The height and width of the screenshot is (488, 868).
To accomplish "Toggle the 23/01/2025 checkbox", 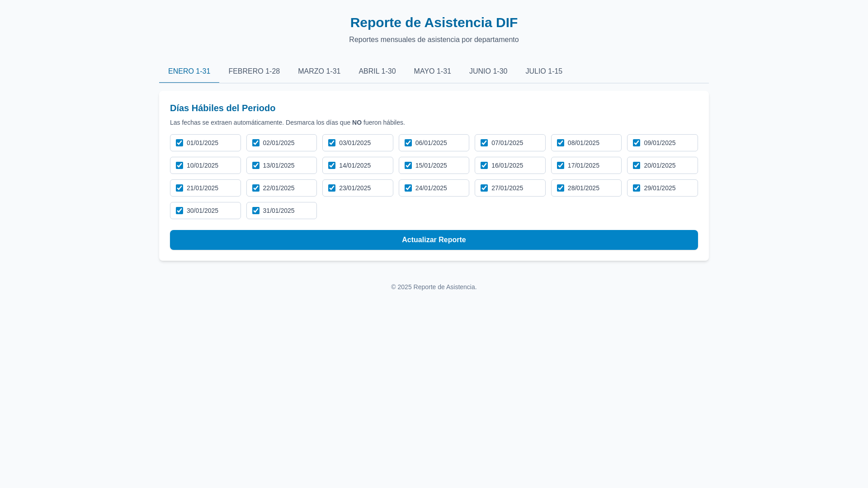I will coord(332,188).
